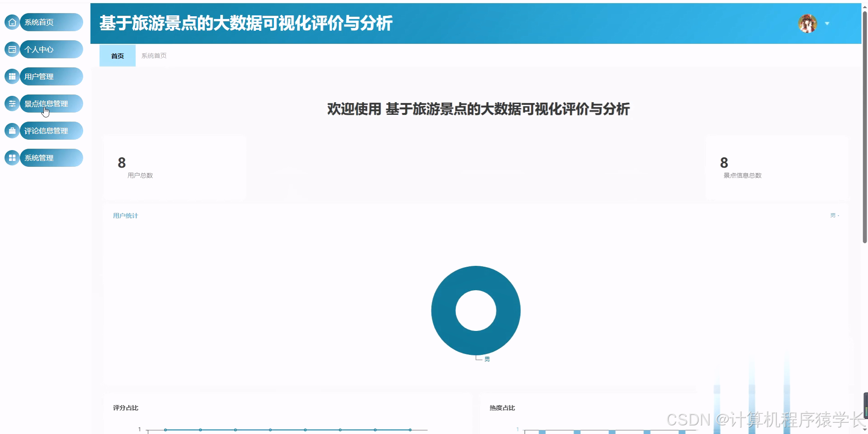
Task: Toggle the 男 legend on the user statistics chart
Action: click(x=833, y=216)
